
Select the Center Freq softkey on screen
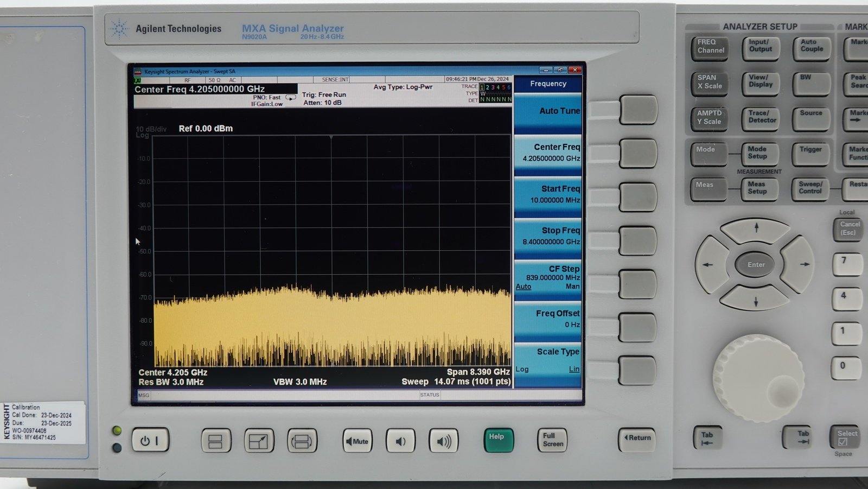(x=548, y=154)
